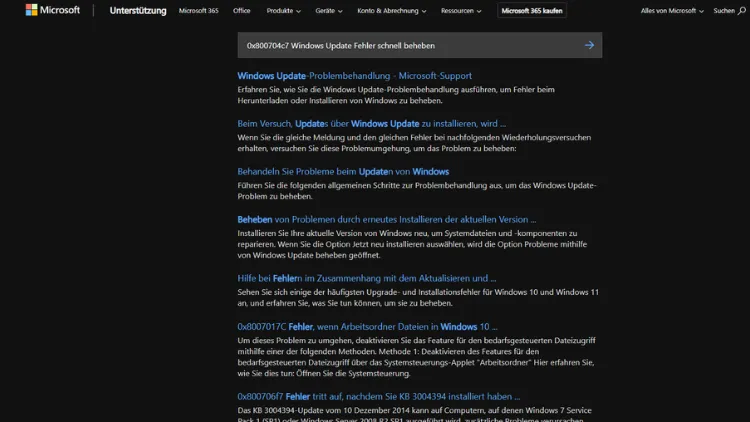Click the Microsoft logo
750x422 pixels.
(x=53, y=10)
